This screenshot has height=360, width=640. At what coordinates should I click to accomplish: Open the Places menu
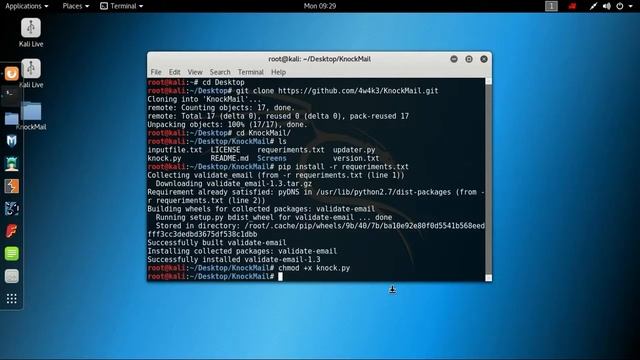[76, 6]
